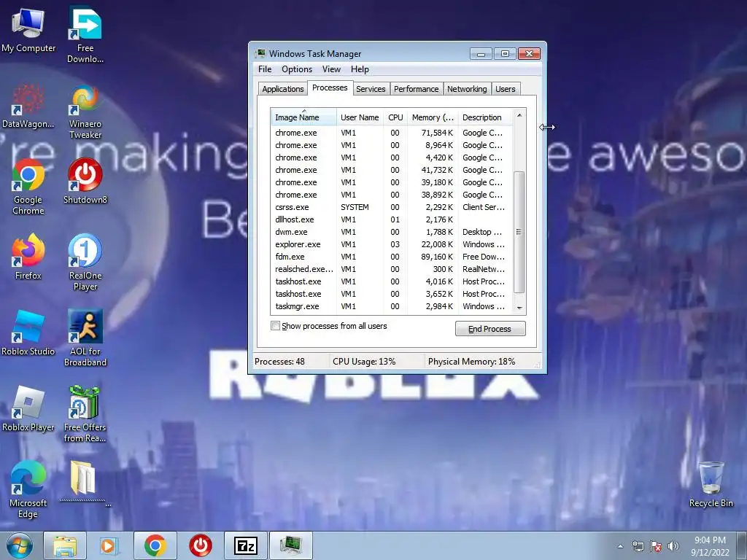Viewport: 747px width, 560px height.
Task: Sort by CPU column header
Action: point(395,117)
